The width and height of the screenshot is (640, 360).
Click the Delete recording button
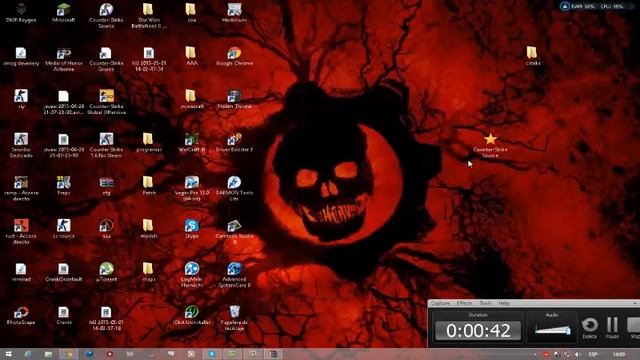589,328
